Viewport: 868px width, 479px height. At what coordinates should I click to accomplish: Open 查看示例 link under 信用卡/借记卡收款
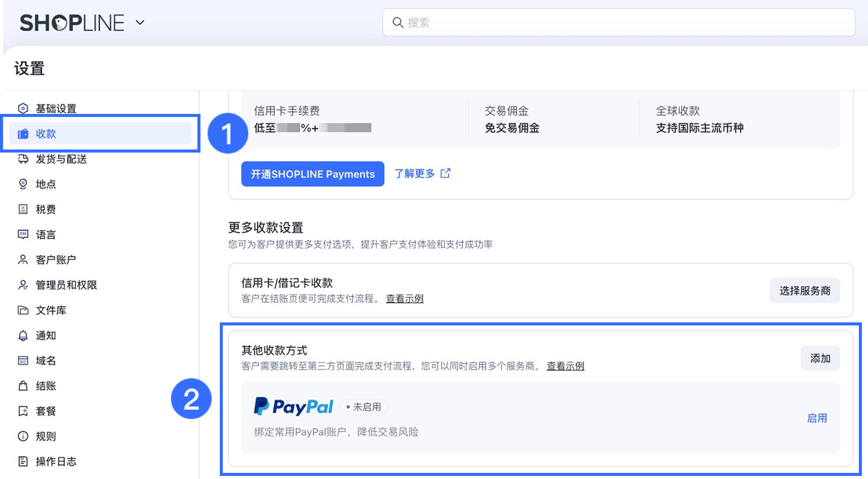click(404, 298)
